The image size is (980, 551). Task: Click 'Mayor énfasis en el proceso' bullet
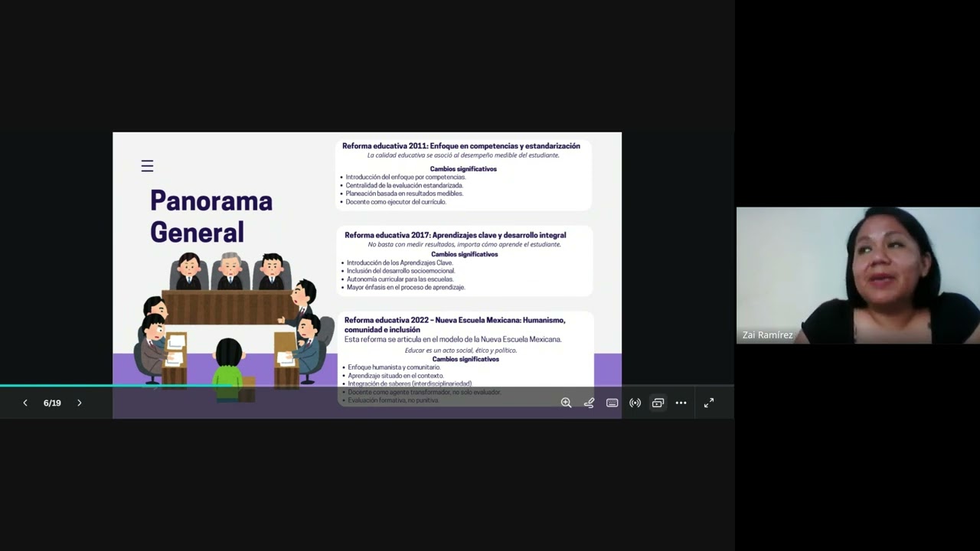click(405, 288)
